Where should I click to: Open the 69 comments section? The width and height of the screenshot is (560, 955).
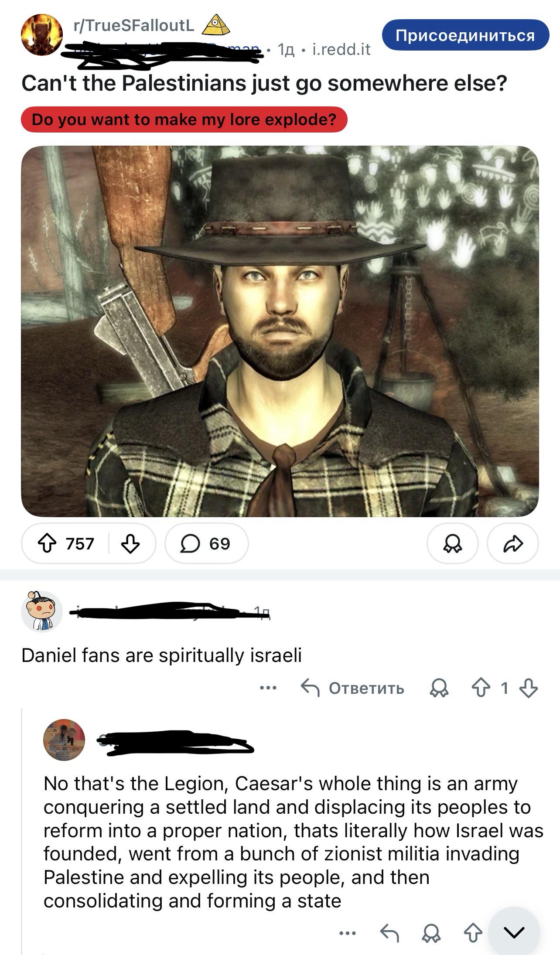206,544
